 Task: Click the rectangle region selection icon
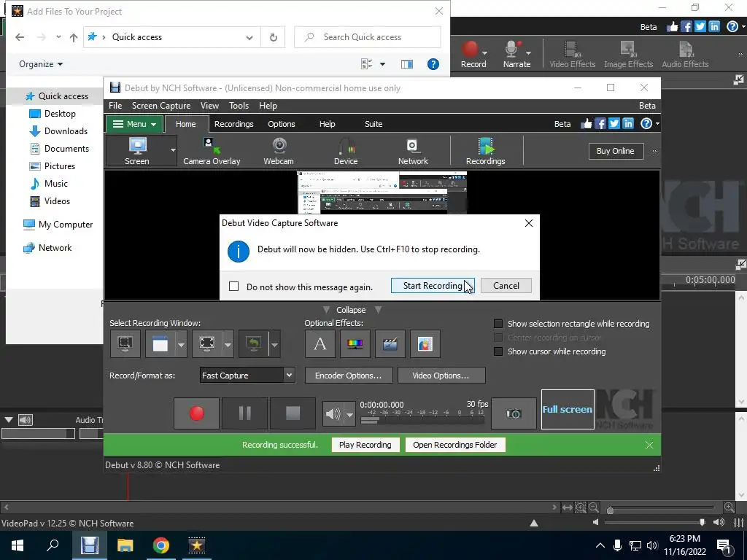pyautogui.click(x=206, y=344)
